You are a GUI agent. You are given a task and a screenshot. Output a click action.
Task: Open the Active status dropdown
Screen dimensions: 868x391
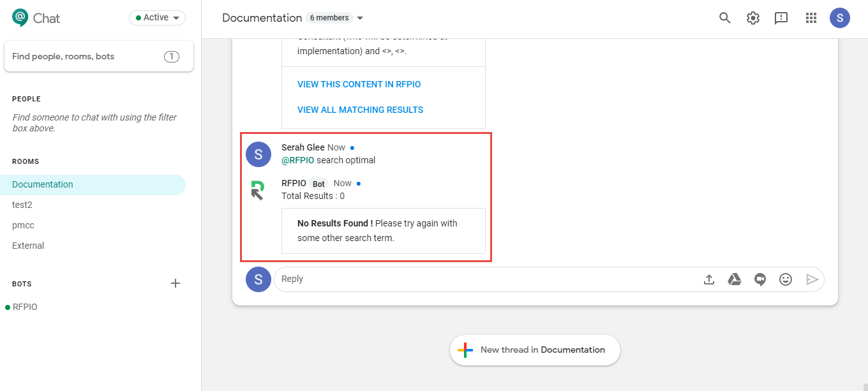coord(157,18)
